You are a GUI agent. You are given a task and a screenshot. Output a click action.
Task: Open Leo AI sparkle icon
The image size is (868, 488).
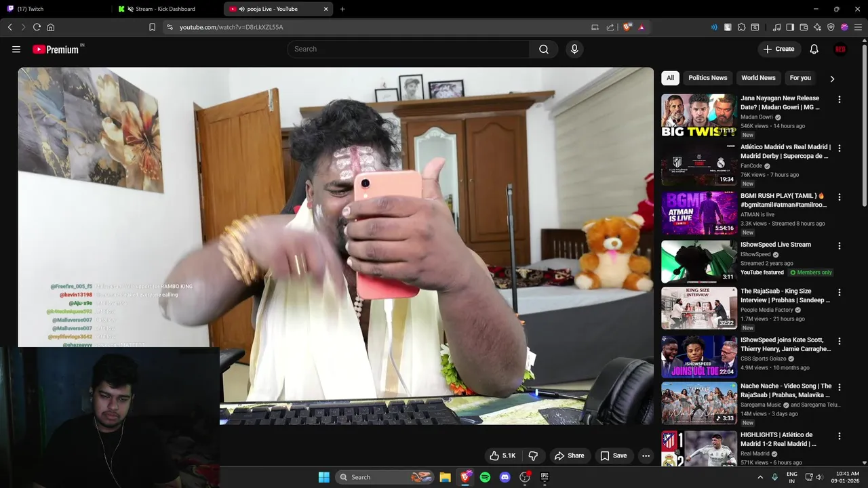click(x=817, y=27)
